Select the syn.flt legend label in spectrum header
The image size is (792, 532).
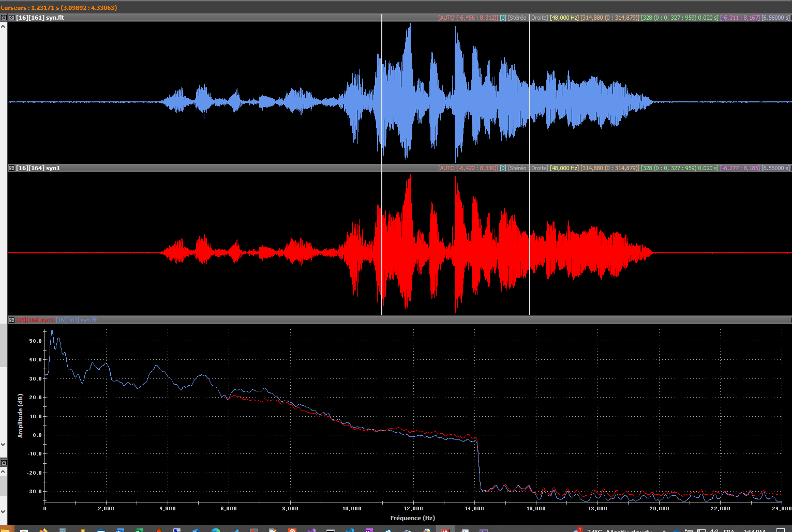[x=77, y=320]
